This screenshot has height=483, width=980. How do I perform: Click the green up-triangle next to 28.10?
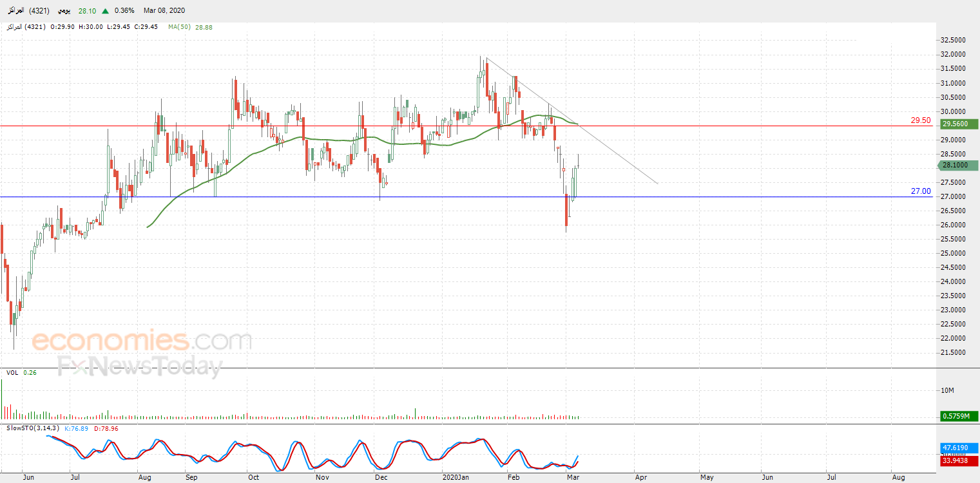[105, 11]
